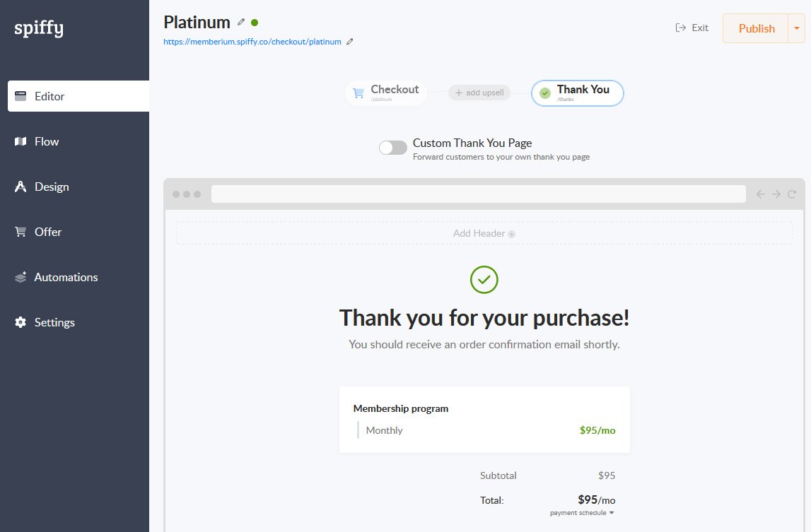Select the Thank You step tab
The image size is (811, 532).
577,93
